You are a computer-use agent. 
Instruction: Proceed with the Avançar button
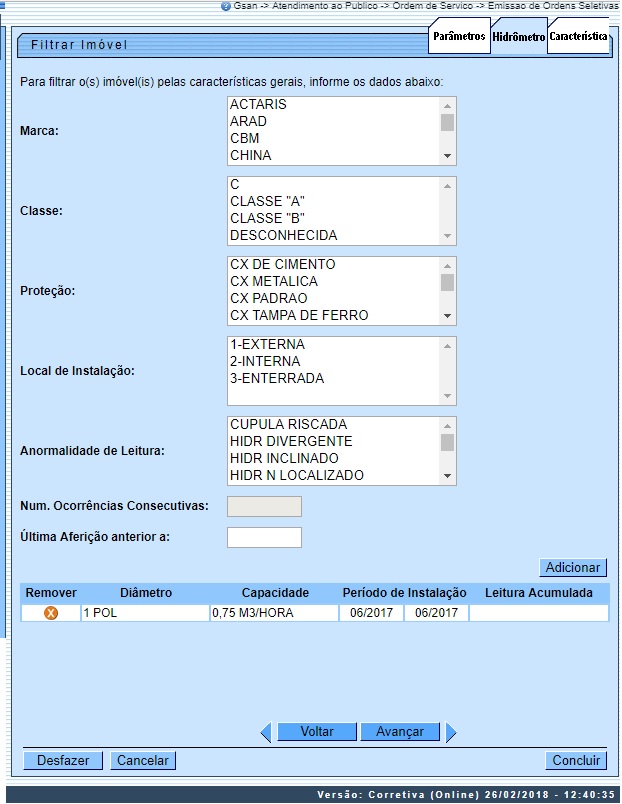tap(400, 732)
